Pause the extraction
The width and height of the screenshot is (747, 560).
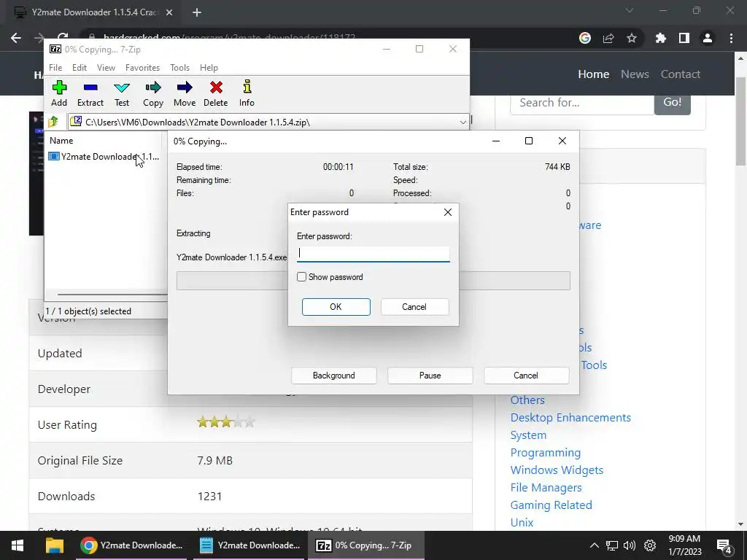pos(430,376)
